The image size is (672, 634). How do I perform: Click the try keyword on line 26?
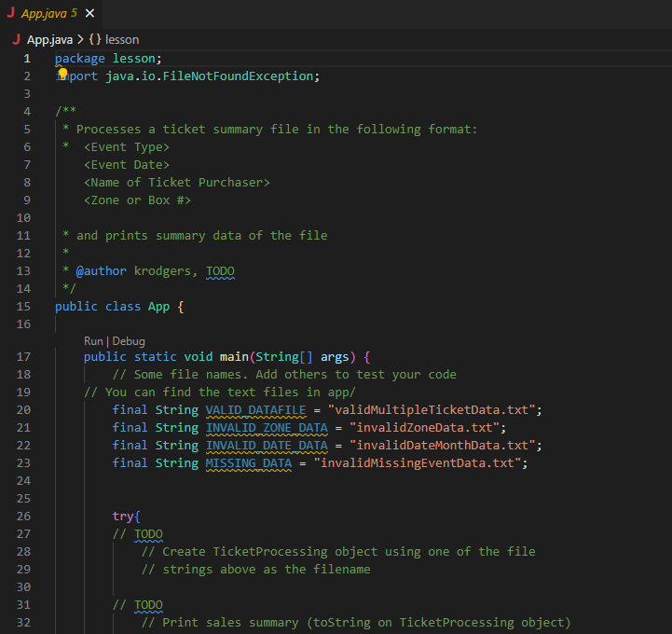click(x=123, y=517)
